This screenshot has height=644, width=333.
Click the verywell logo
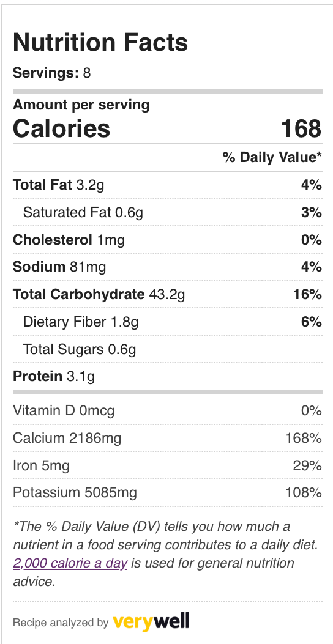coord(151,621)
